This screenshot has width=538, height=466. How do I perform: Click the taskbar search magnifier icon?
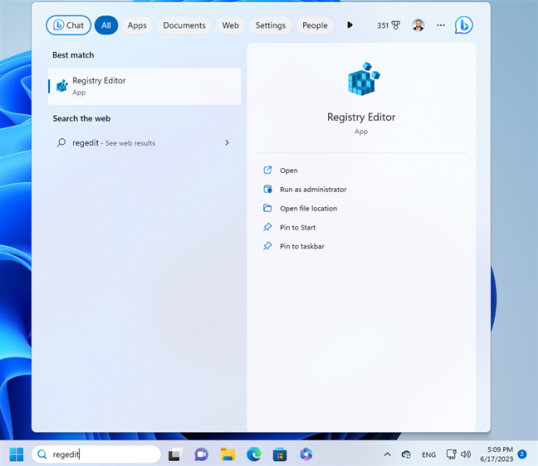coord(42,454)
